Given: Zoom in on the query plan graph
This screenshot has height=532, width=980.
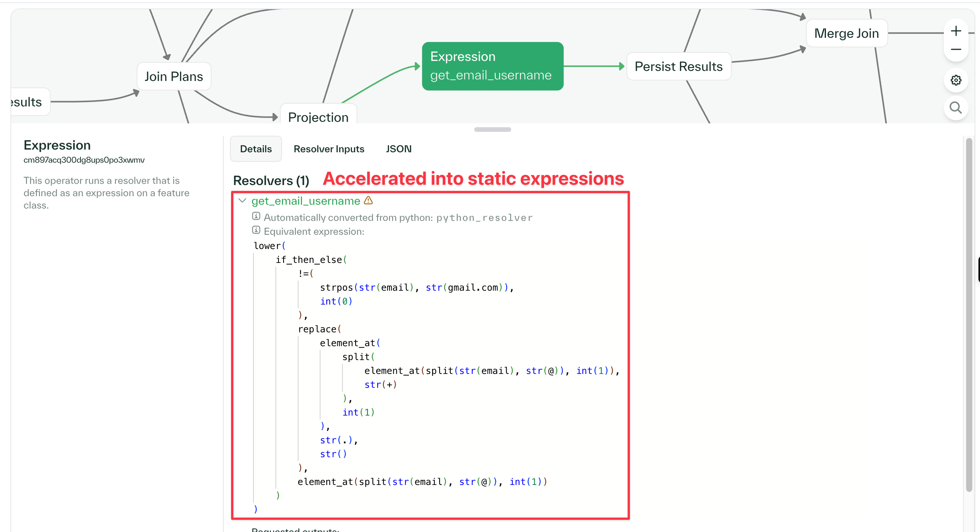Looking at the screenshot, I should coord(956,31).
